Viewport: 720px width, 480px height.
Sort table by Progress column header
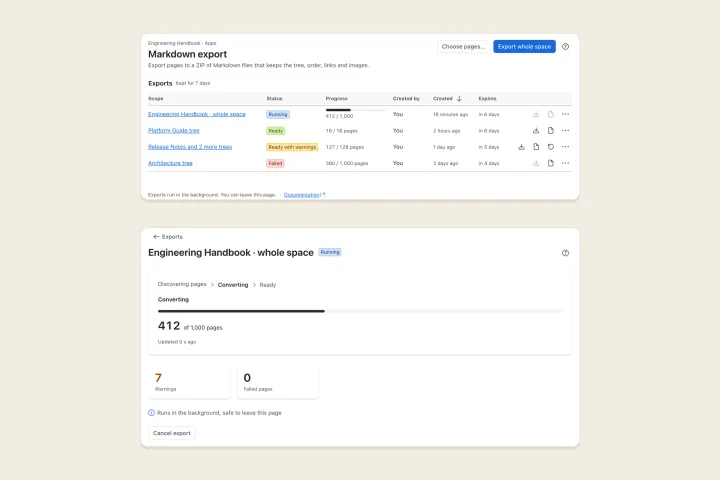click(x=337, y=99)
